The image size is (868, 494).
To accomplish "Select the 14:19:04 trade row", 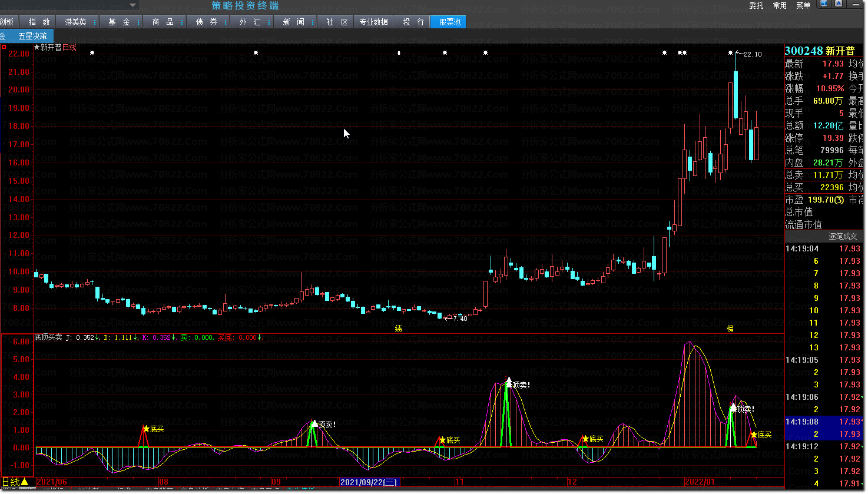I will click(x=824, y=248).
